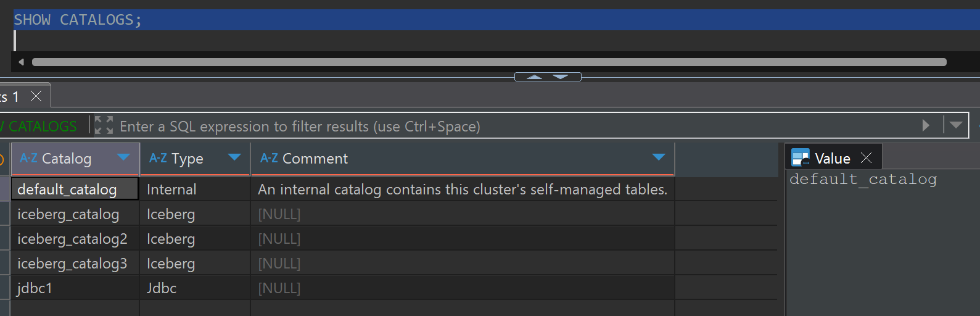
Task: Apply the filter using the play arrow
Action: point(926,126)
